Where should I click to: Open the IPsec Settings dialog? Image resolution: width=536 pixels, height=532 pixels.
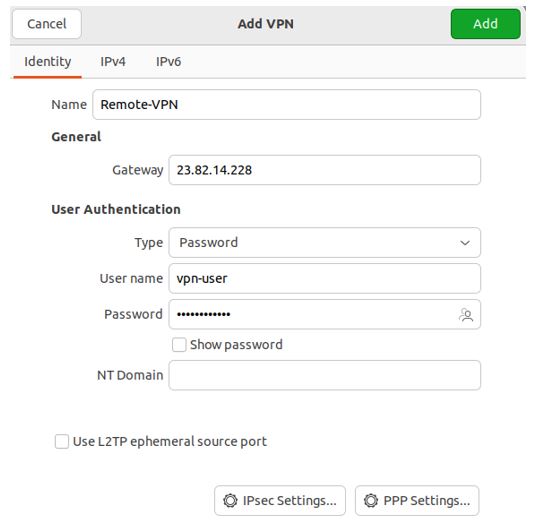(280, 501)
